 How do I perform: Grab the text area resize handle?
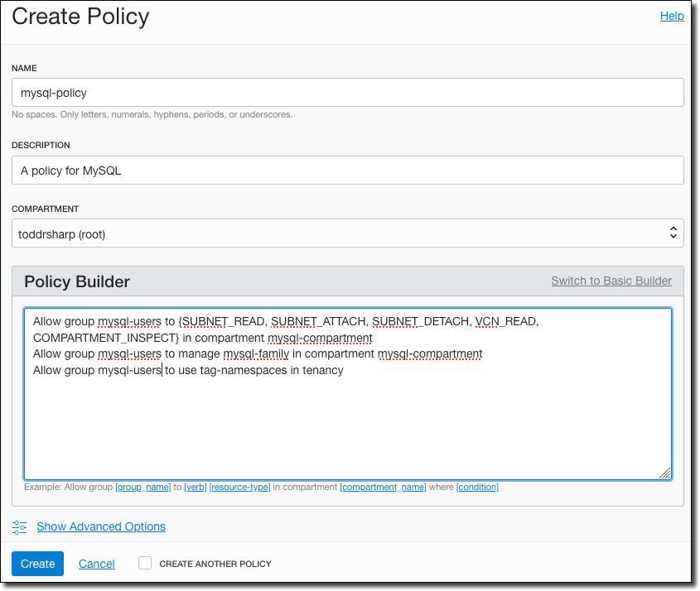coord(664,473)
